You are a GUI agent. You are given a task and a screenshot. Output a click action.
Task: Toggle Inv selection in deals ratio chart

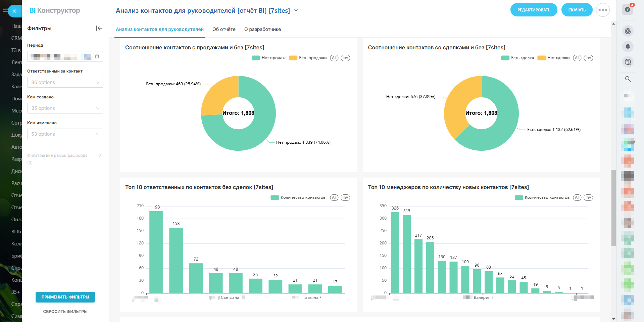pos(588,58)
